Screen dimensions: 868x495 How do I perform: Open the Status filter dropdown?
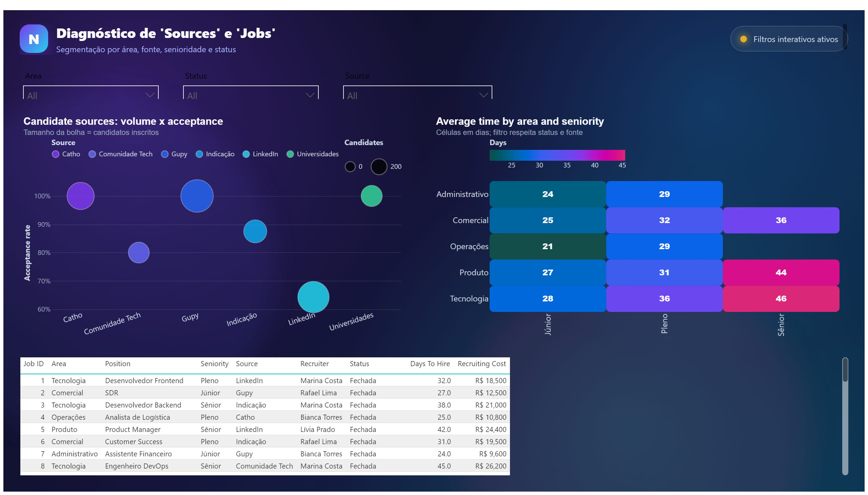pos(251,93)
